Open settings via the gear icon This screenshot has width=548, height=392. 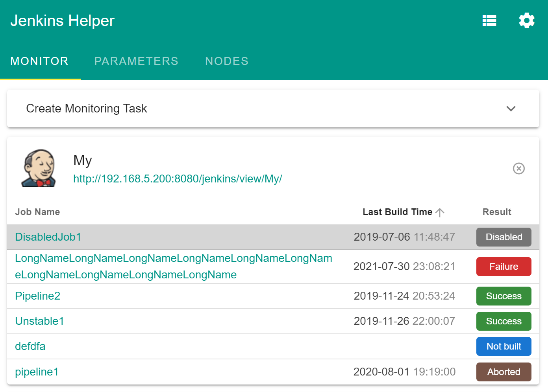[x=527, y=20]
